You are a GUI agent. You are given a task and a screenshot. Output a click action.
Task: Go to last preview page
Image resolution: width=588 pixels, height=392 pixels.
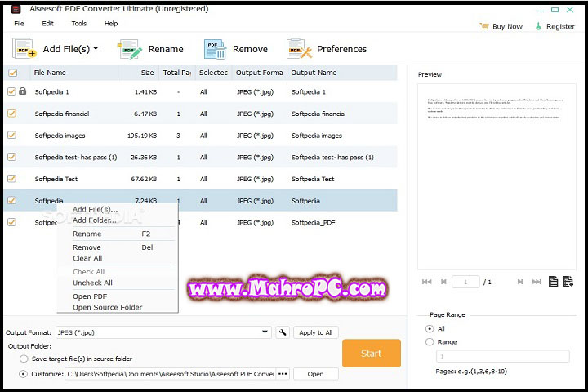537,282
